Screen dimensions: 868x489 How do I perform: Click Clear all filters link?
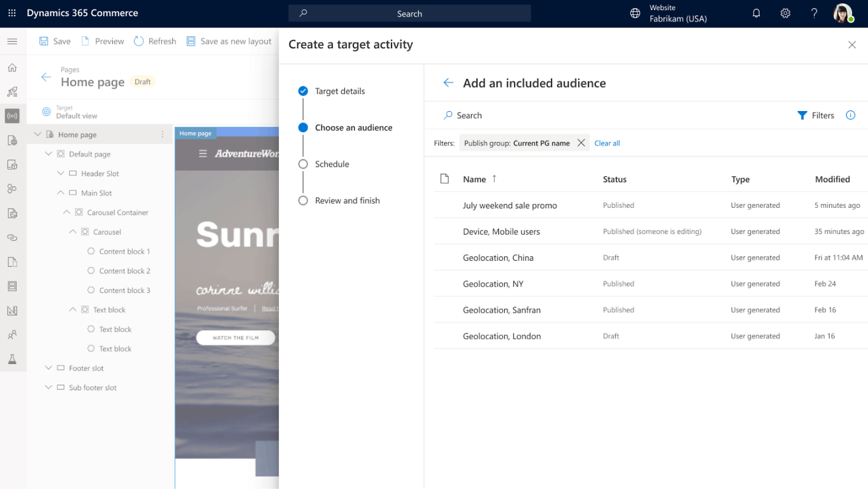[x=607, y=143]
